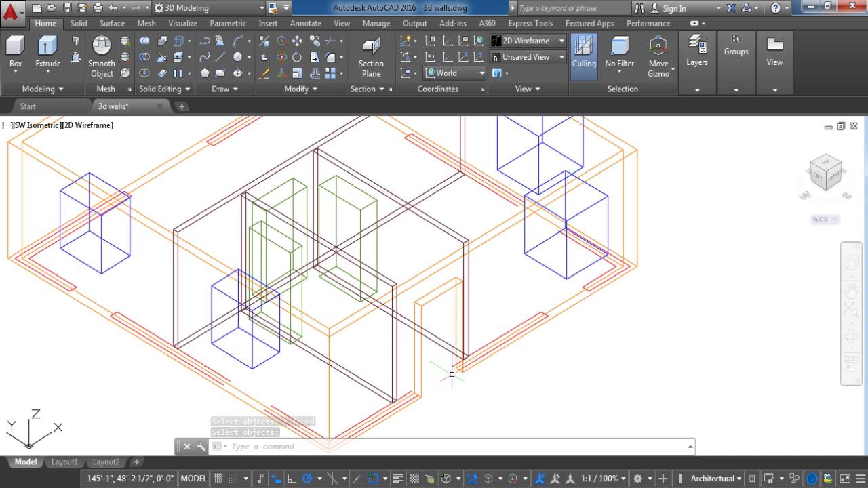Screen dimensions: 868x488
Task: Open the 2D Wireframe visual style dropdown
Action: click(x=528, y=41)
